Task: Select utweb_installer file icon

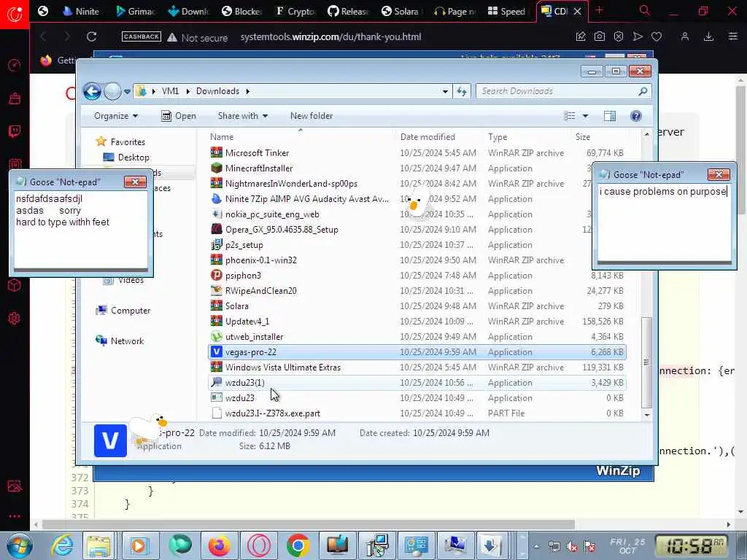Action: pyautogui.click(x=216, y=337)
